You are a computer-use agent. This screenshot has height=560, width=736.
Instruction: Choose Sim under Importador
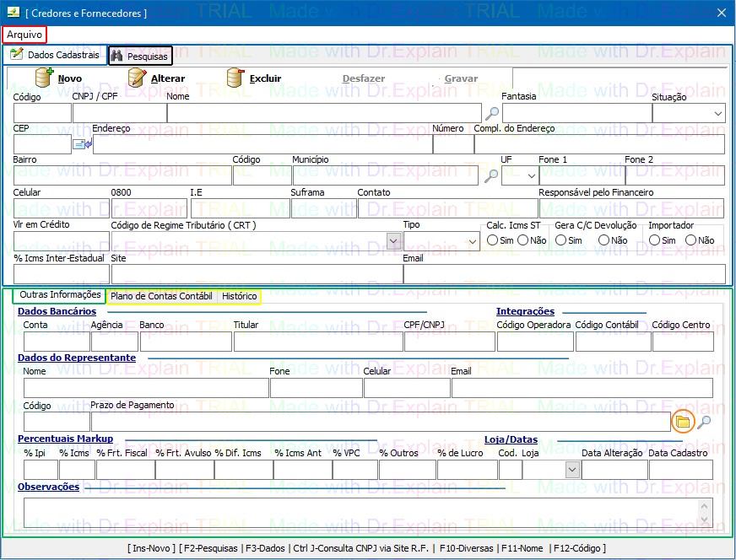coord(654,240)
